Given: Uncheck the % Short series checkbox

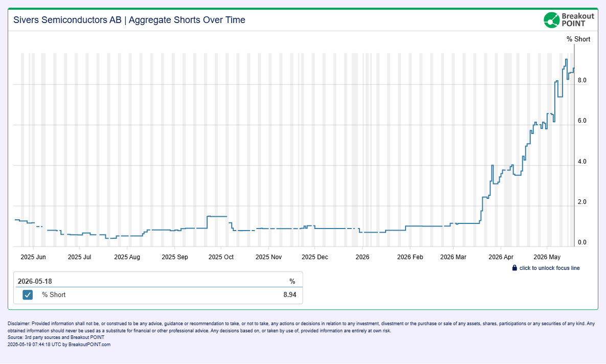Looking at the screenshot, I should click(x=28, y=295).
